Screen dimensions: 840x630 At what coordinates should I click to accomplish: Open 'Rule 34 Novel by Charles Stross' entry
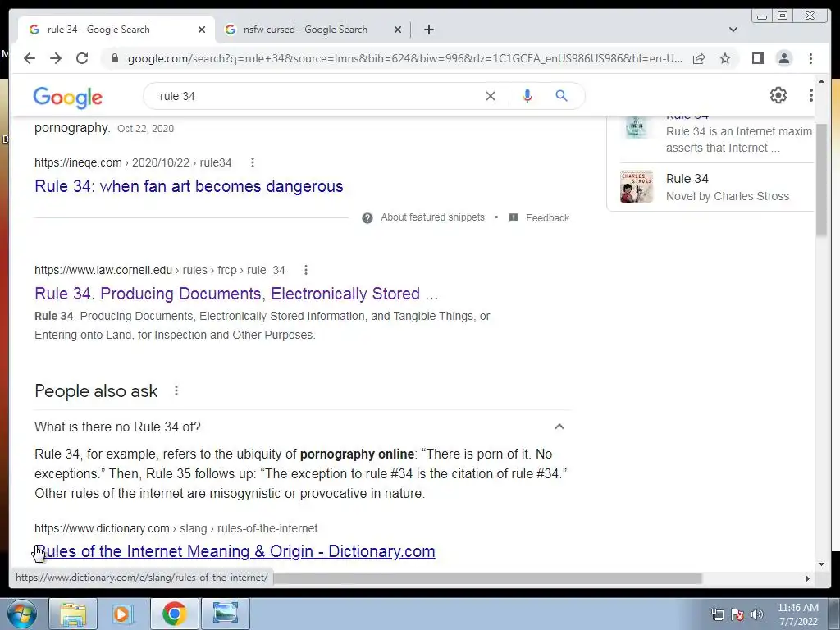tap(715, 187)
